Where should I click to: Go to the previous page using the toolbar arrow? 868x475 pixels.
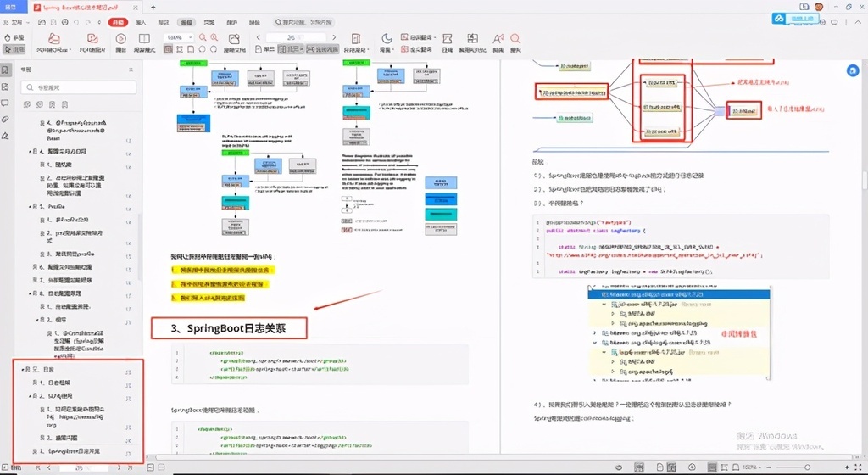pos(258,37)
